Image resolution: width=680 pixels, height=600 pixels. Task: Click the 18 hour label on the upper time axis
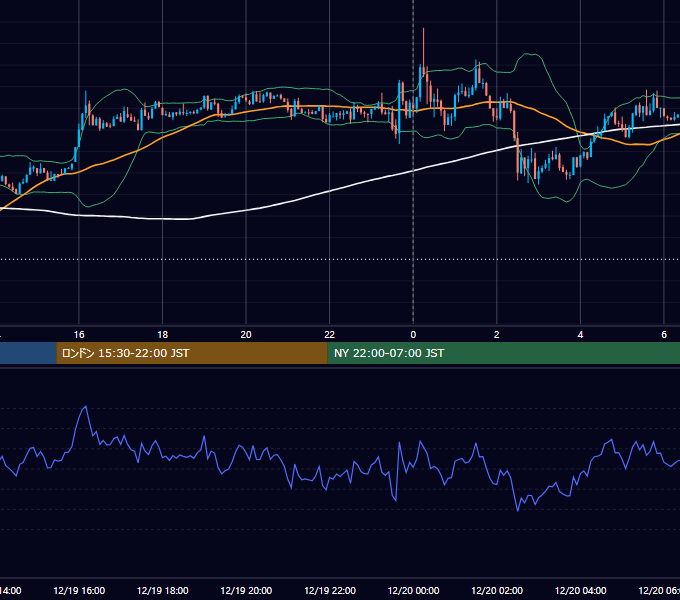pos(163,335)
